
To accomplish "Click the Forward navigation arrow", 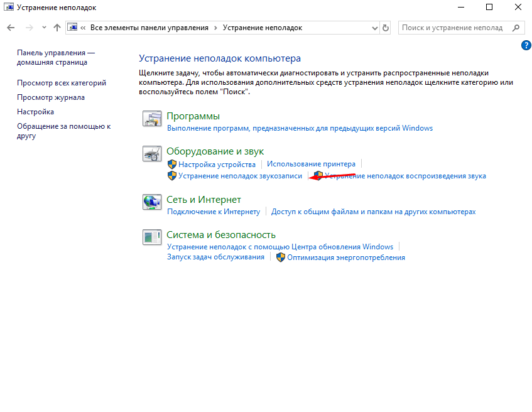I will 30,28.
